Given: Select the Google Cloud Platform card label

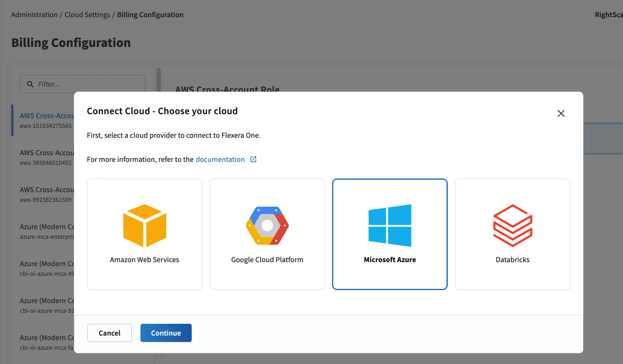Looking at the screenshot, I should (x=267, y=260).
